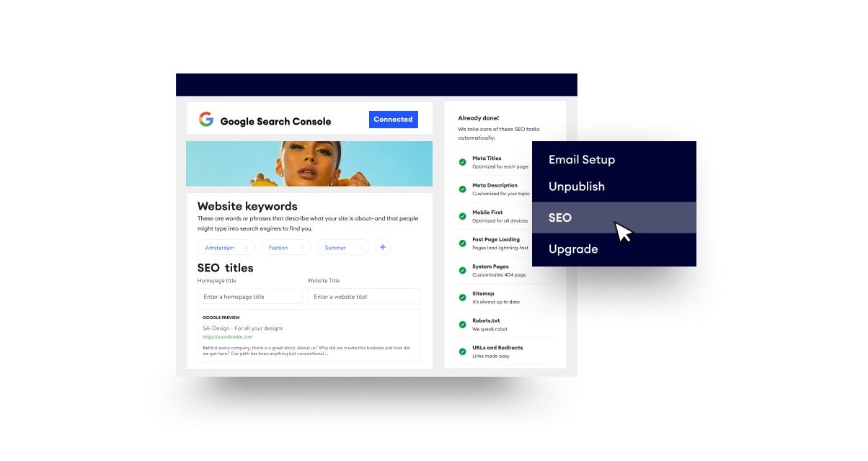The height and width of the screenshot is (461, 868).
Task: Click the GOOGLE PREVIEW caption
Action: pos(221,318)
